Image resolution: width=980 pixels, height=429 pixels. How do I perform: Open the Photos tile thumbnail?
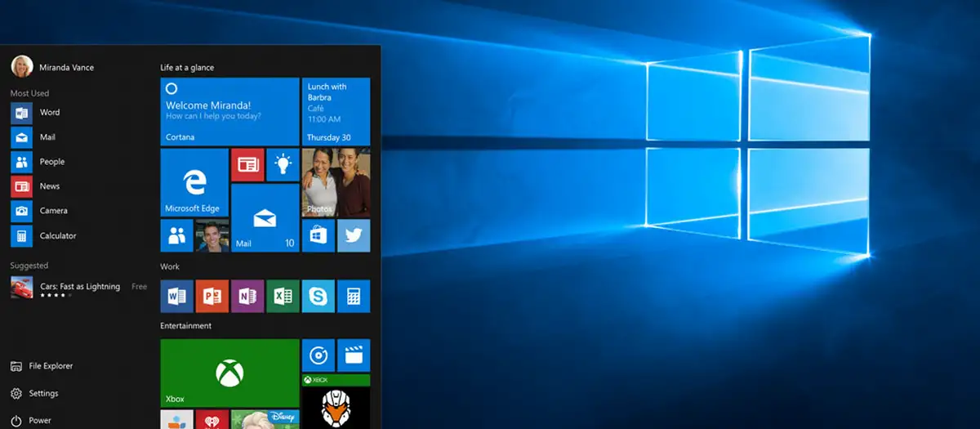(336, 182)
